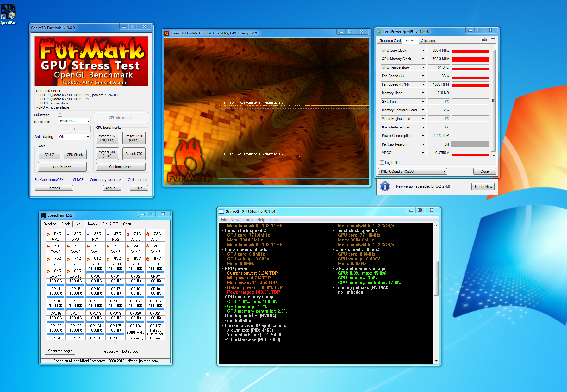Screen dimensions: 567x392
Task: Click the GPU-Z info icon near update notice
Action: coord(385,186)
